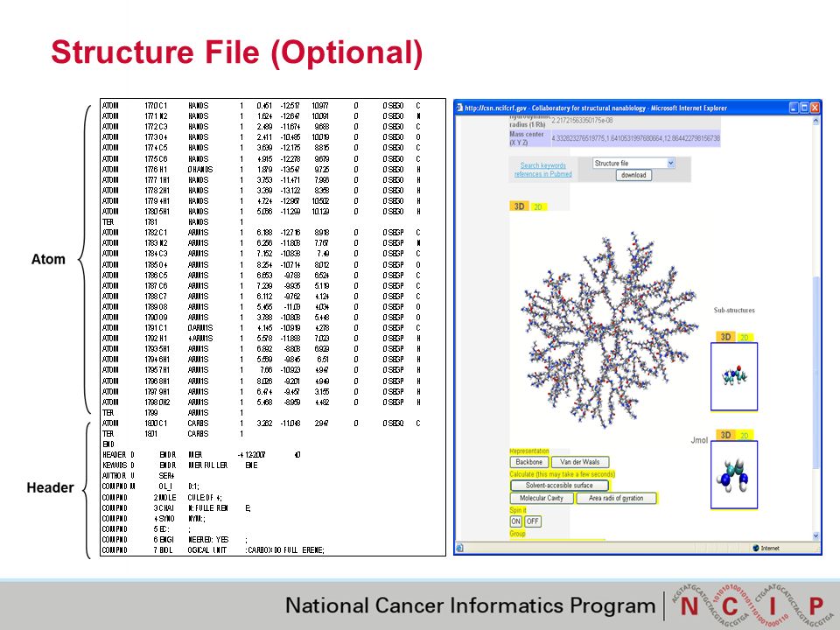Click the Internet Explorer page icon in title bar

(459, 108)
